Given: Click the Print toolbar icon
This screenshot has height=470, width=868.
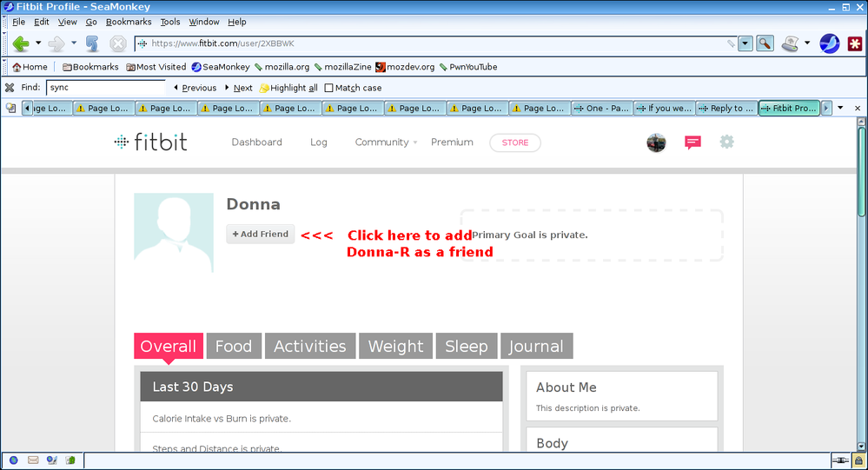Looking at the screenshot, I should [x=791, y=43].
